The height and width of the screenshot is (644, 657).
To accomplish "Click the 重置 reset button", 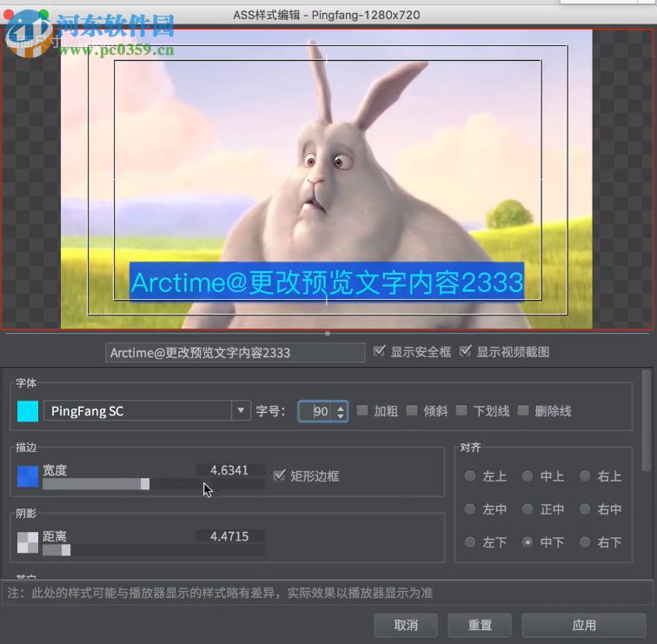I will click(480, 625).
